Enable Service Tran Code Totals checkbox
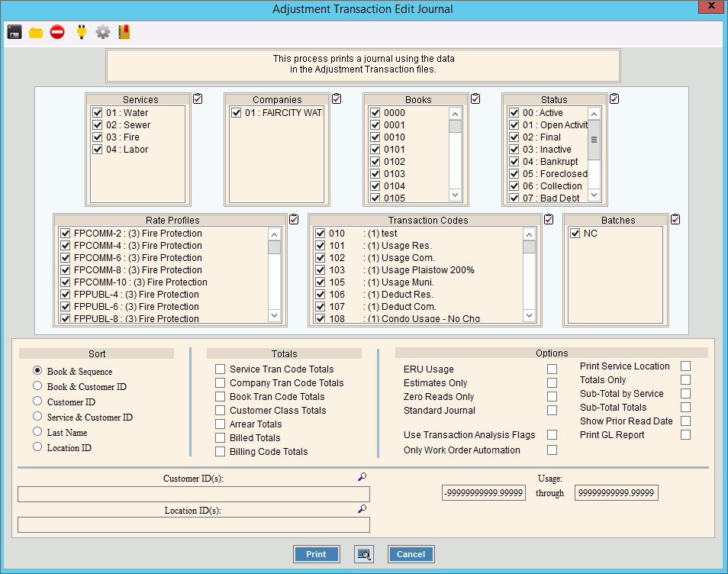Image resolution: width=728 pixels, height=574 pixels. 221,369
